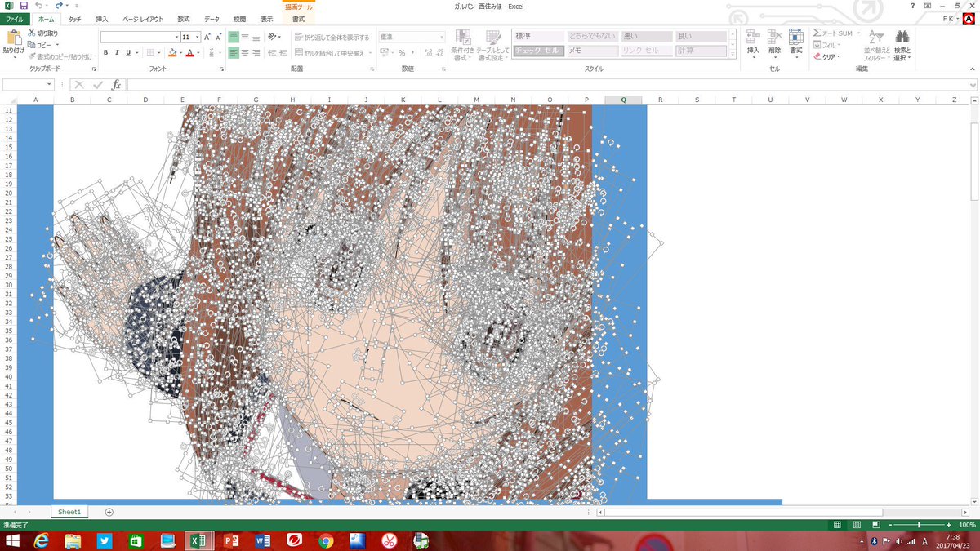Click the increase font size icon
980x551 pixels.
click(x=207, y=38)
